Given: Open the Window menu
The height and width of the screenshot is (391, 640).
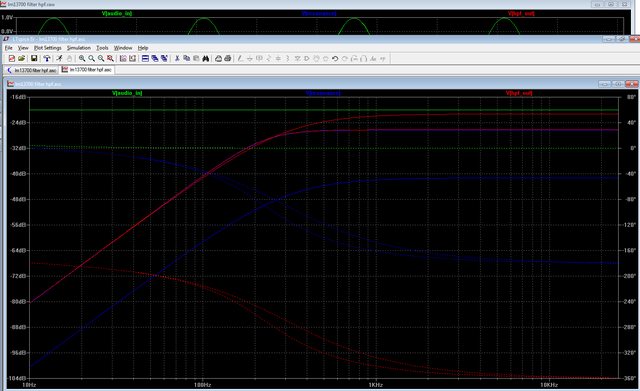Looking at the screenshot, I should 123,48.
